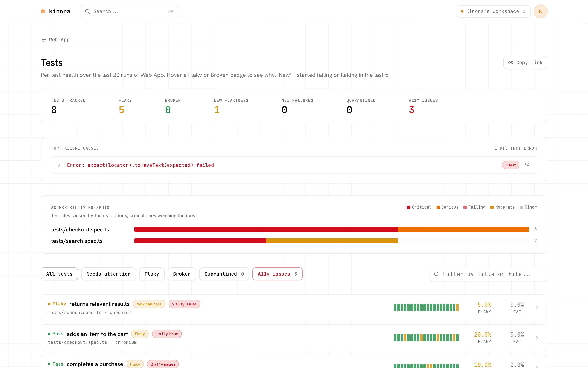Screen dimensions: 588x368
Task: Click the search magnifier icon in header
Action: click(87, 11)
